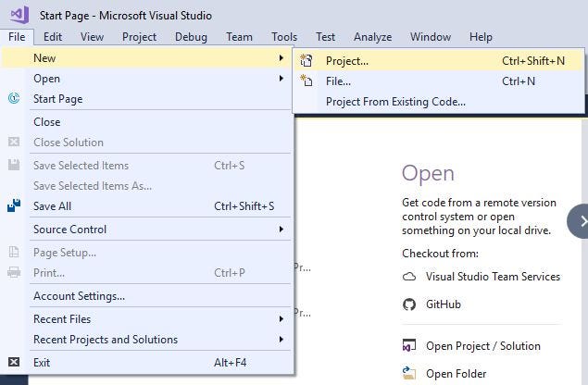Select Project From Existing Code...
Image resolution: width=588 pixels, height=385 pixels.
pyautogui.click(x=395, y=102)
